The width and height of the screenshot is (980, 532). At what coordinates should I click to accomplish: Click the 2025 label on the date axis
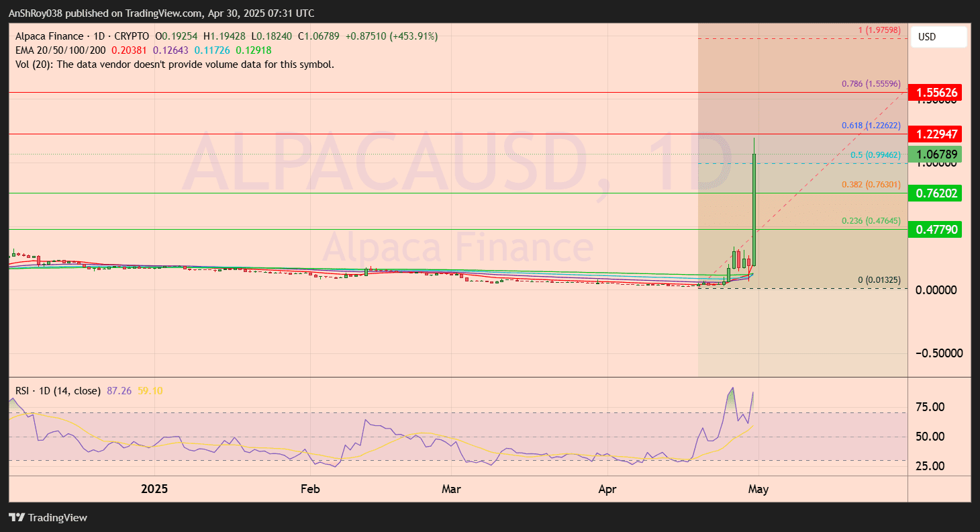(x=154, y=489)
